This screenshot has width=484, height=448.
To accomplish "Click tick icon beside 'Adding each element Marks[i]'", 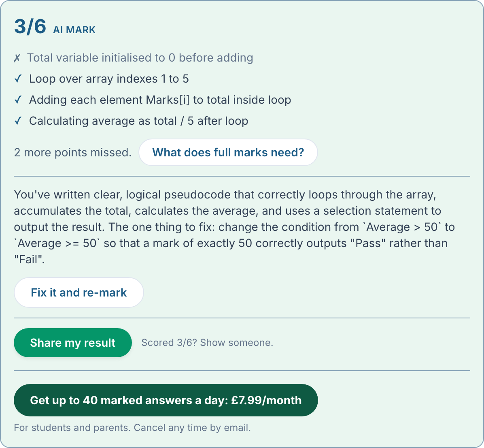I will coord(18,100).
